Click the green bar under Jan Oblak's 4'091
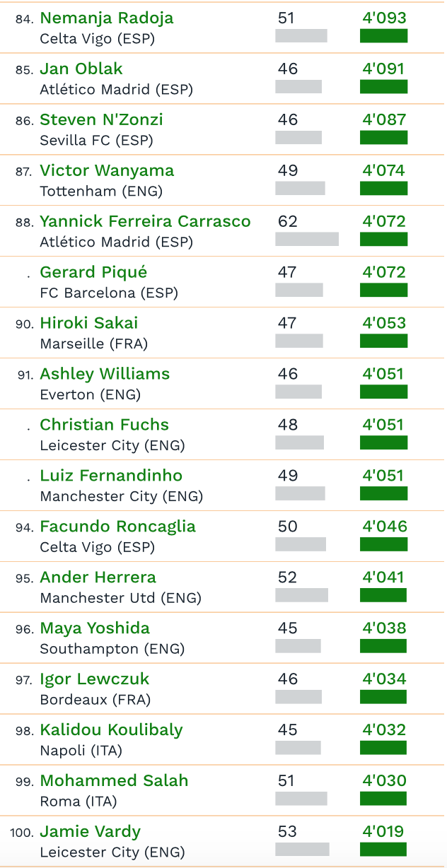 click(383, 87)
